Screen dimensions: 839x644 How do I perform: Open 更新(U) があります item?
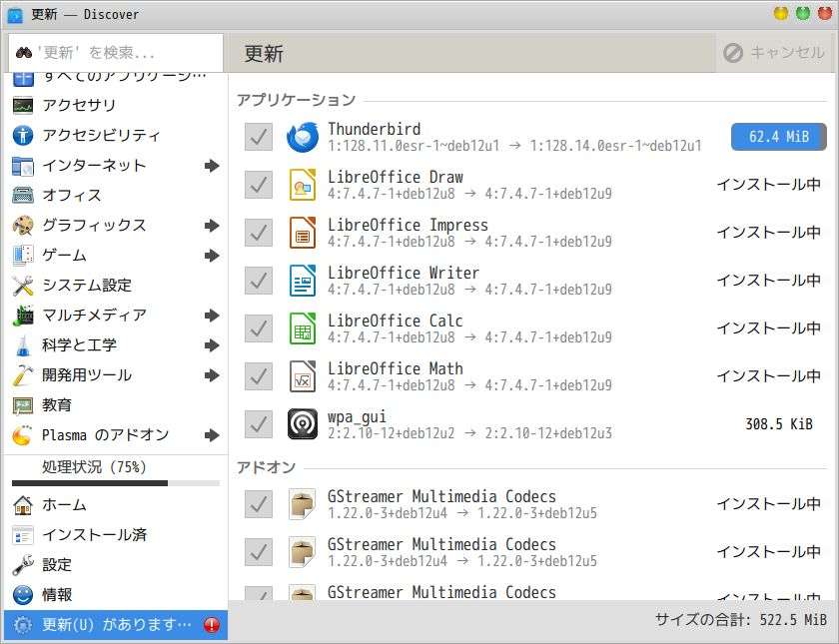tap(116, 625)
